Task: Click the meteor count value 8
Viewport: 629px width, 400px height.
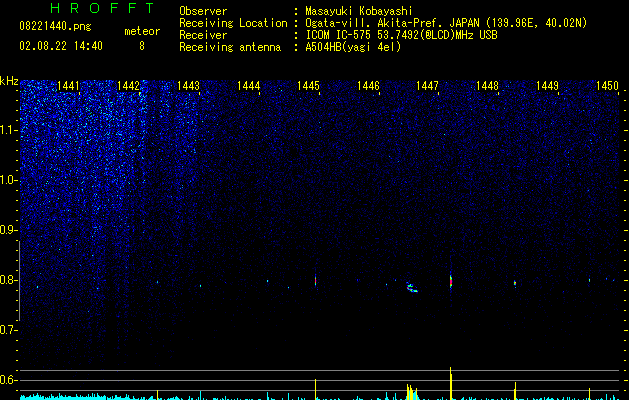Action: pos(142,46)
